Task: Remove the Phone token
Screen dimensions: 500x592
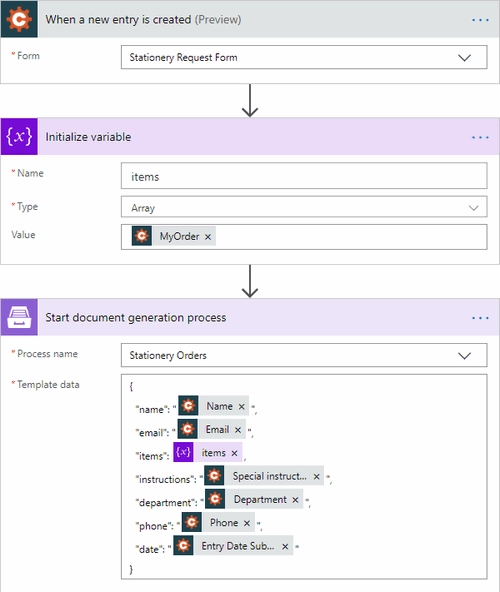Action: pyautogui.click(x=247, y=523)
